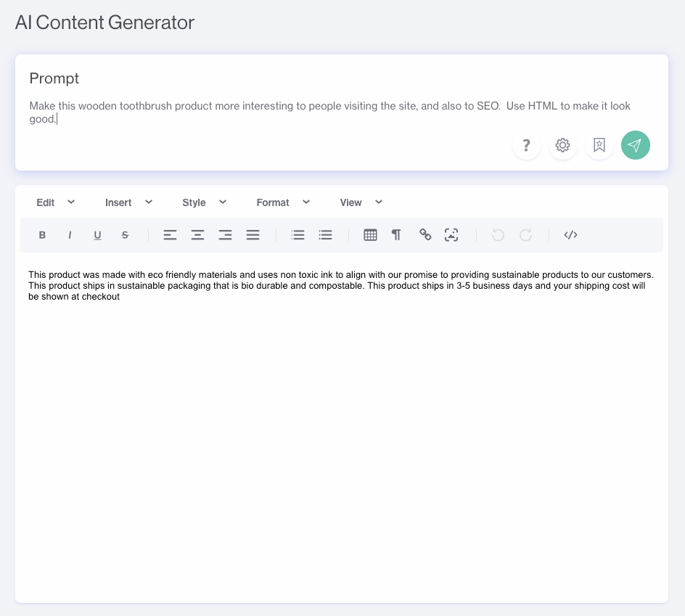Click the 'Prompt' section label

[x=54, y=78]
